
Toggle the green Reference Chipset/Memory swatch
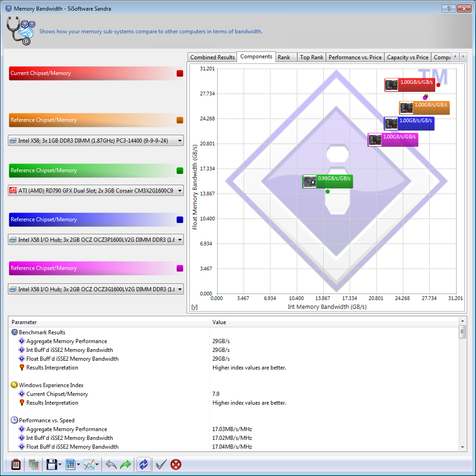[x=180, y=170]
